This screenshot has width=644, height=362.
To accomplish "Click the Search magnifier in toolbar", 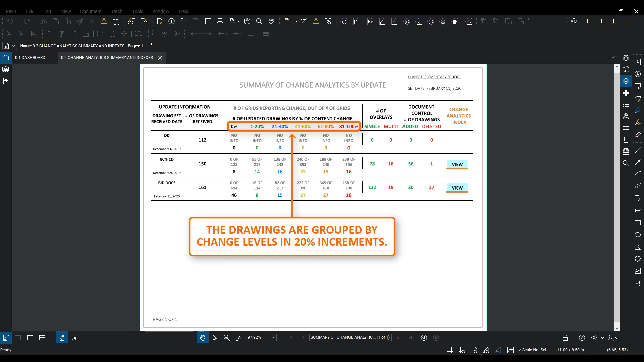I will (x=259, y=21).
